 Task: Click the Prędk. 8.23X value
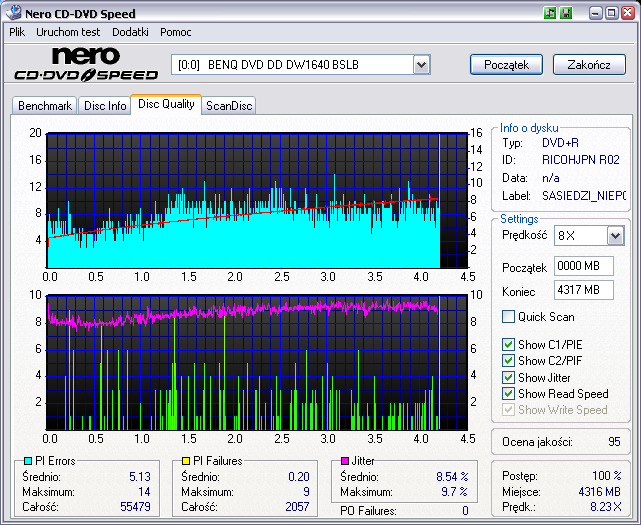pyautogui.click(x=605, y=507)
